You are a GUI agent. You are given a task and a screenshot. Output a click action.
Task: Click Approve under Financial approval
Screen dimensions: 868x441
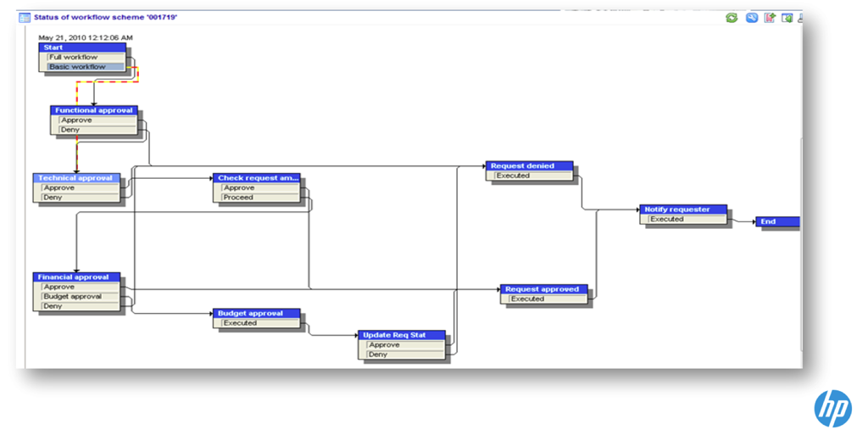pos(81,287)
